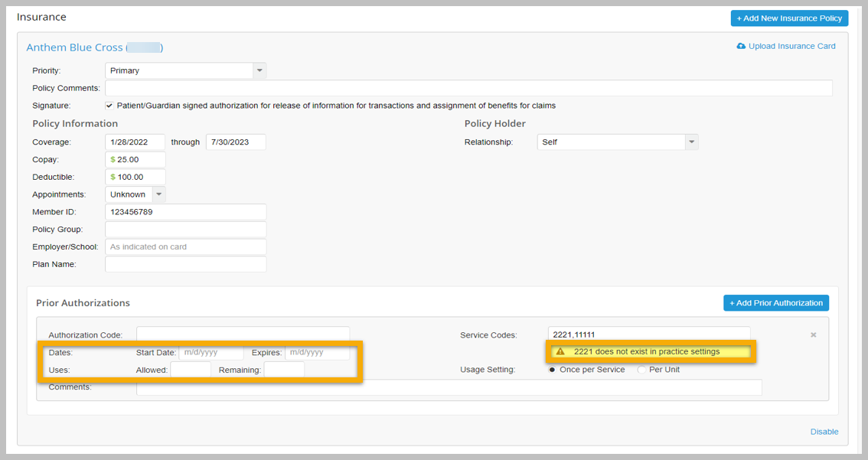Image resolution: width=868 pixels, height=460 pixels.
Task: Choose the Per Unit usage setting
Action: coord(641,370)
